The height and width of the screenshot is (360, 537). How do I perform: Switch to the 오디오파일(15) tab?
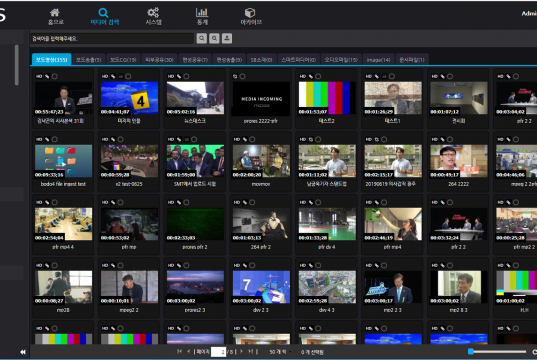[x=341, y=60]
